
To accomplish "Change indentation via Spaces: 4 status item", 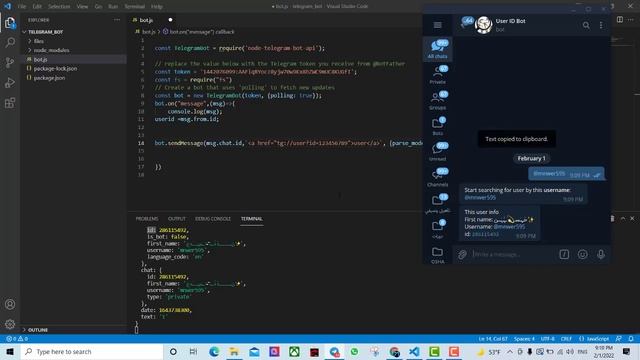I will tap(524, 339).
